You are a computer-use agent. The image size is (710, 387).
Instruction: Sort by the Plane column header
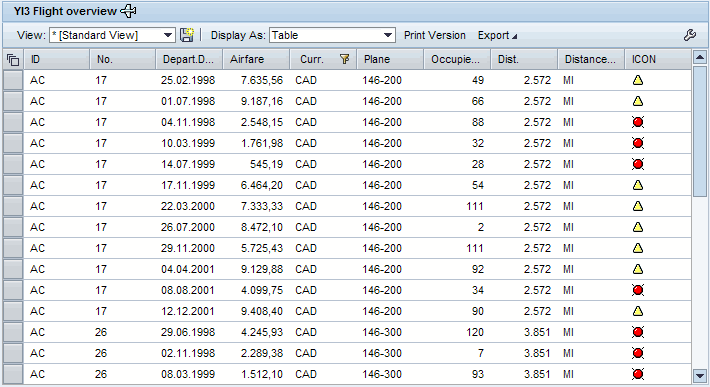[x=390, y=59]
